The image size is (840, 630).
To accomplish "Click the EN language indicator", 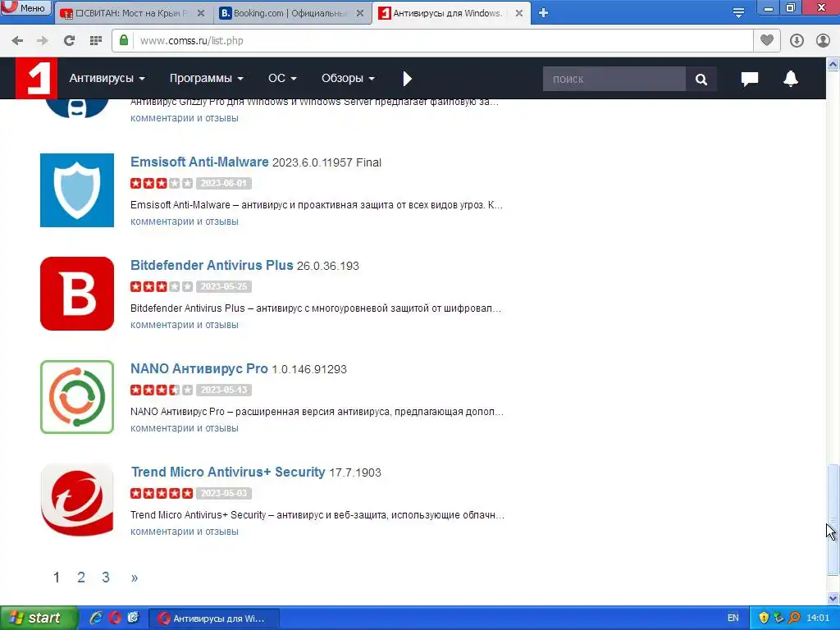I will pos(733,618).
